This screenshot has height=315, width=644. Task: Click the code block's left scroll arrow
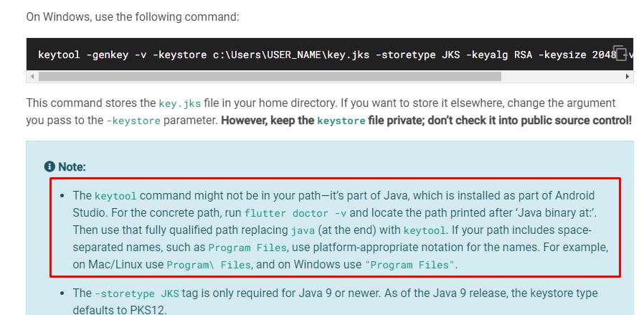32,76
